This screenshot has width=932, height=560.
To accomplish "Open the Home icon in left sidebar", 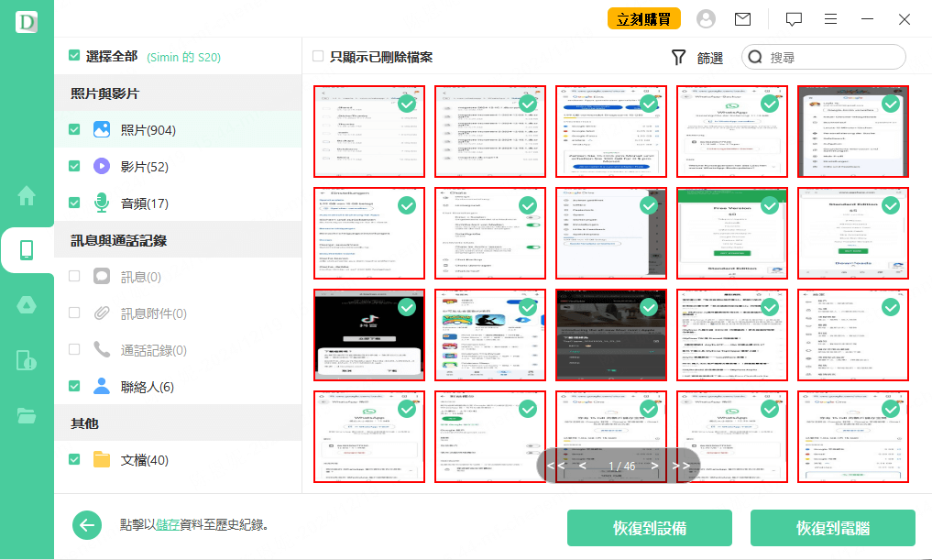I will point(27,195).
